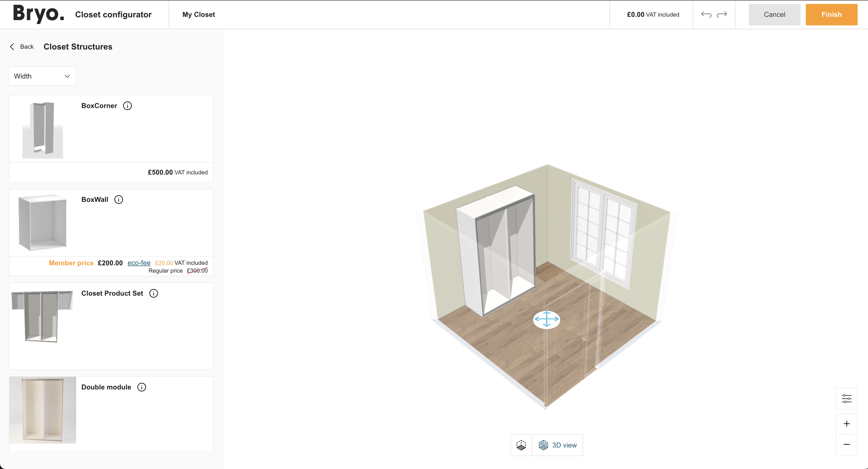Click the blue move handle in room
868x469 pixels.
[546, 319]
